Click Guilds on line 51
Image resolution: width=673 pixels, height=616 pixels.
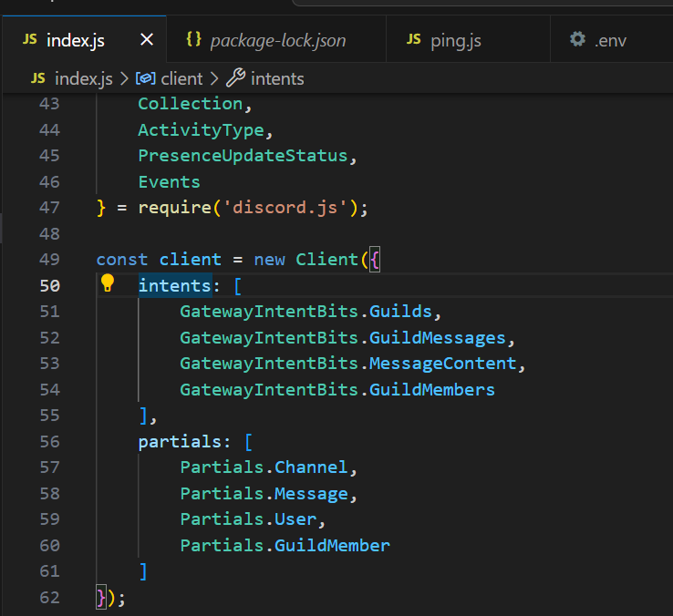(x=400, y=312)
